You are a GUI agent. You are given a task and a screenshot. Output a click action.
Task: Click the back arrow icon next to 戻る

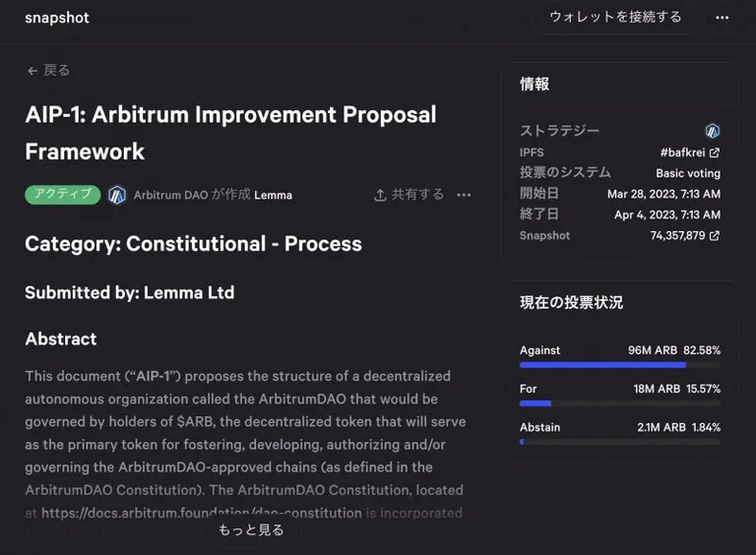(x=32, y=71)
